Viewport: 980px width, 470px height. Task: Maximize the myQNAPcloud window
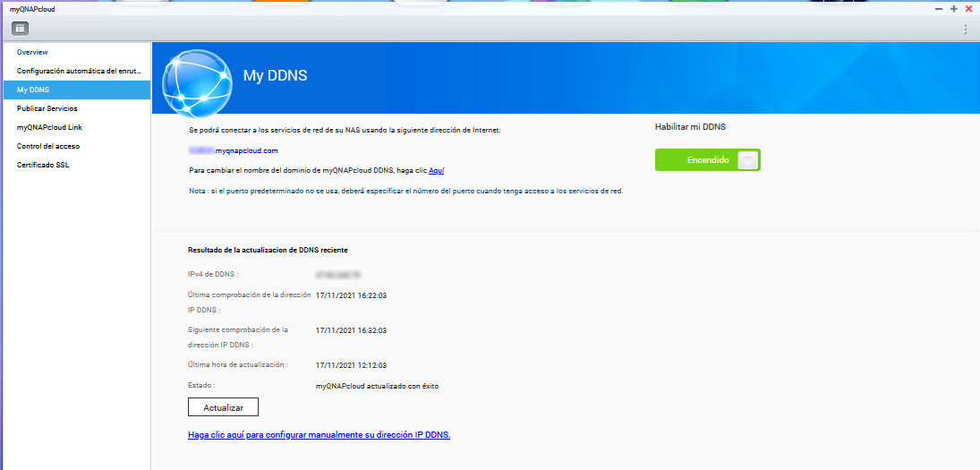954,7
